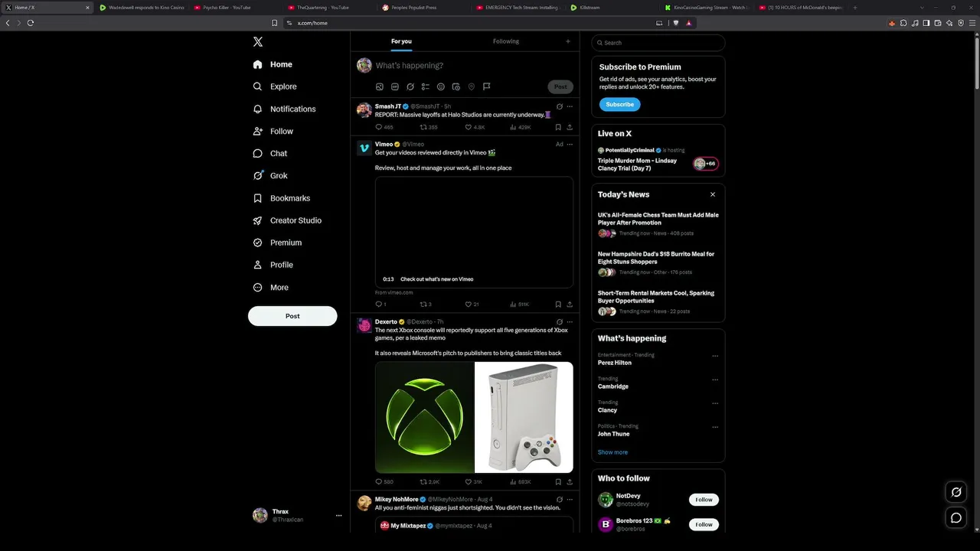The image size is (980, 551).
Task: Tag a location in compose toolbar
Action: click(x=472, y=86)
